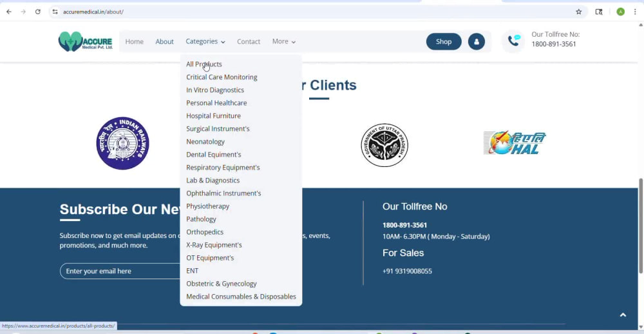Open the user account icon button

[477, 41]
